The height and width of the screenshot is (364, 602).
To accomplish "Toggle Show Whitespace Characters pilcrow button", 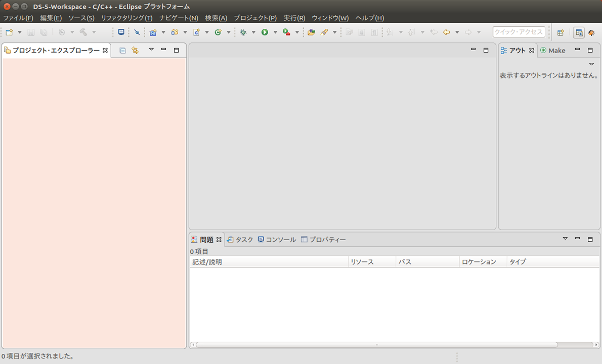I will point(374,32).
